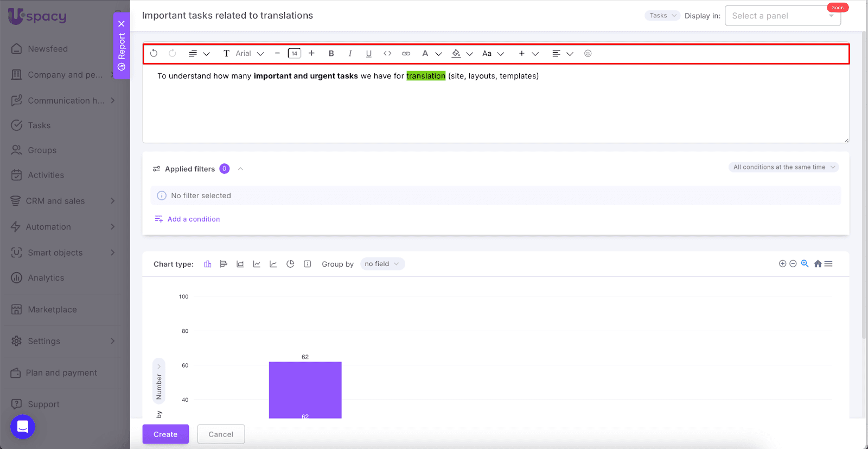Open the Group by no field dropdown
Viewport: 868px width, 449px height.
click(382, 264)
